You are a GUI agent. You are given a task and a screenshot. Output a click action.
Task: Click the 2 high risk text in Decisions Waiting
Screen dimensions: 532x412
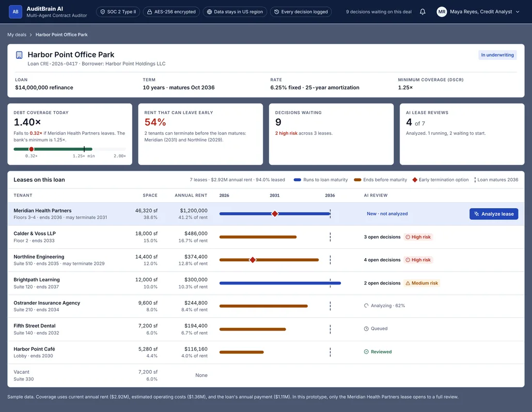[x=286, y=133]
